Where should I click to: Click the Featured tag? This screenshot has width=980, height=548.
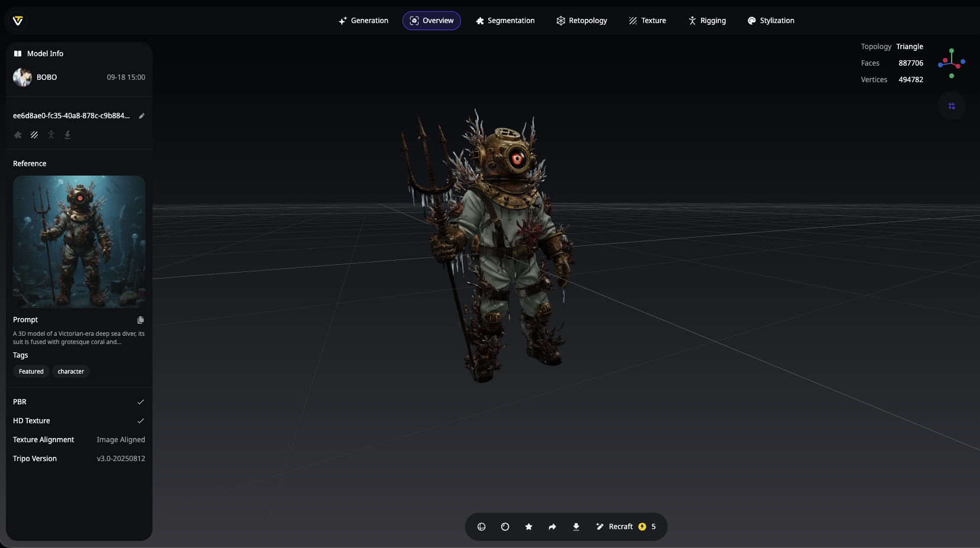point(31,371)
